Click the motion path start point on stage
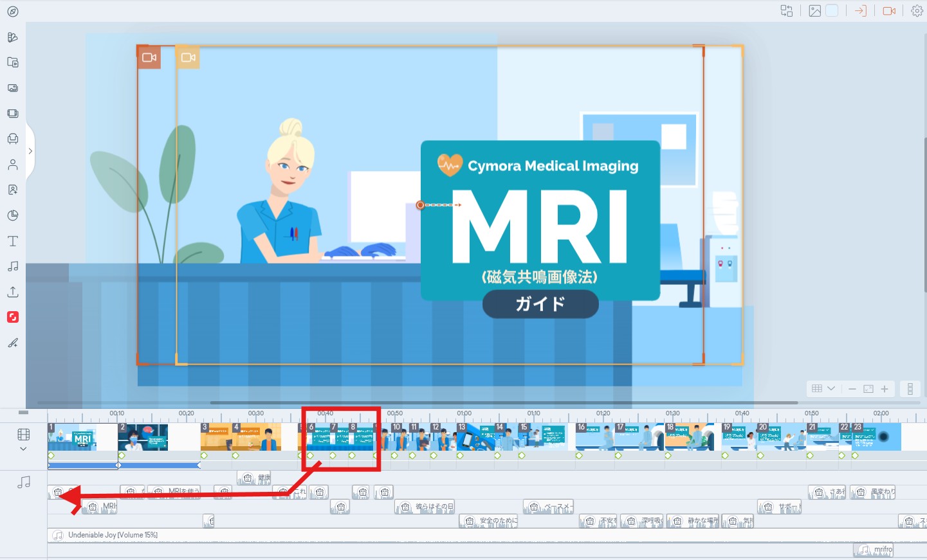This screenshot has height=560, width=927. coord(421,205)
